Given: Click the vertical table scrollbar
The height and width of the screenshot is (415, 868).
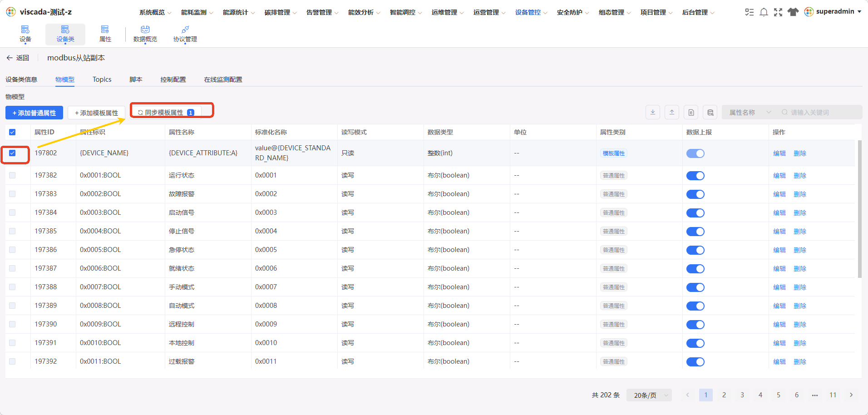Looking at the screenshot, I should point(860,209).
